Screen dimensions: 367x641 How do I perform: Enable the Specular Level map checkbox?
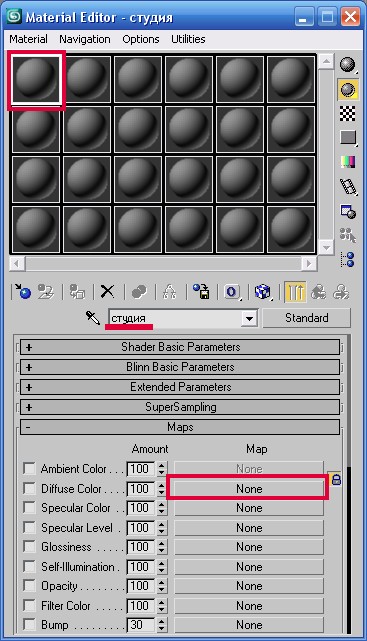click(x=29, y=527)
